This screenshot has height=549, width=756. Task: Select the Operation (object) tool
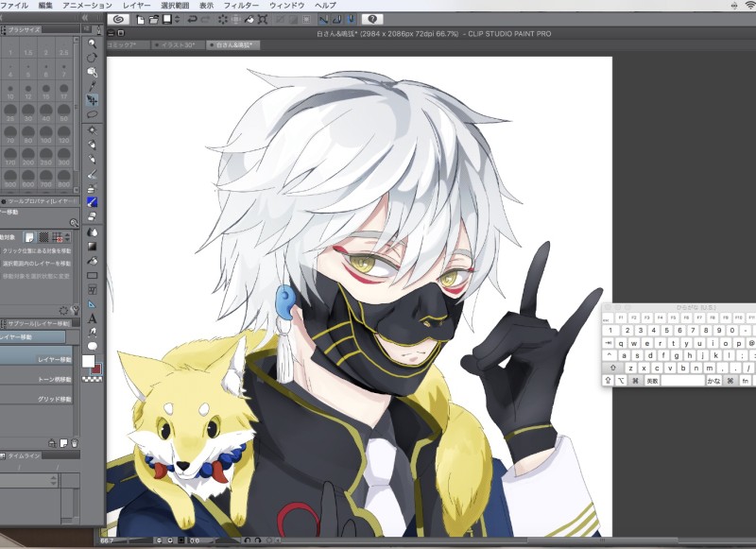92,72
